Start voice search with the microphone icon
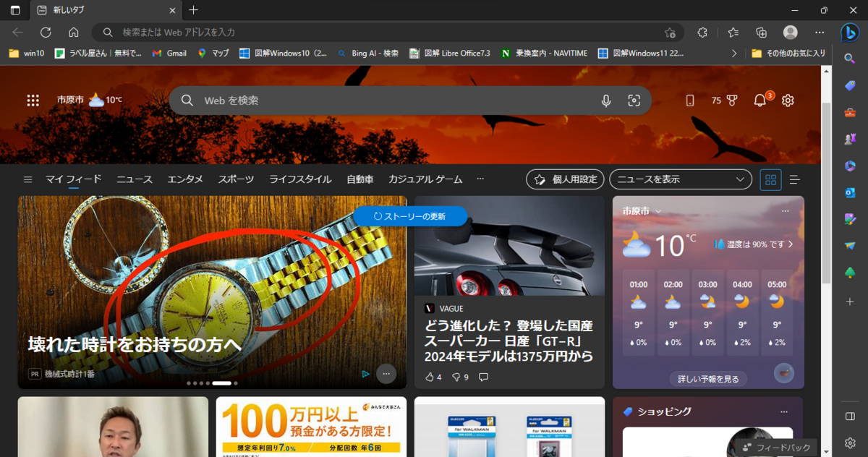868x457 pixels. coord(606,101)
